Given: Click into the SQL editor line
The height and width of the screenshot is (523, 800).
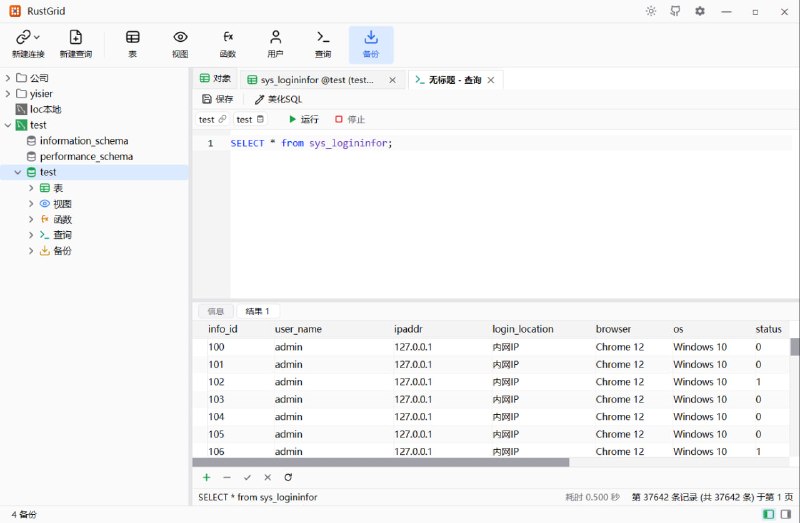Looking at the screenshot, I should point(510,143).
